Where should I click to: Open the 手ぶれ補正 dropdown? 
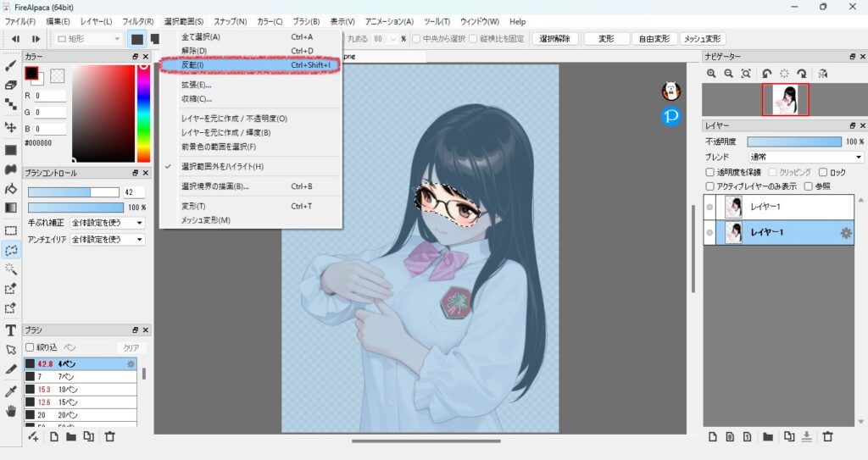[x=108, y=223]
